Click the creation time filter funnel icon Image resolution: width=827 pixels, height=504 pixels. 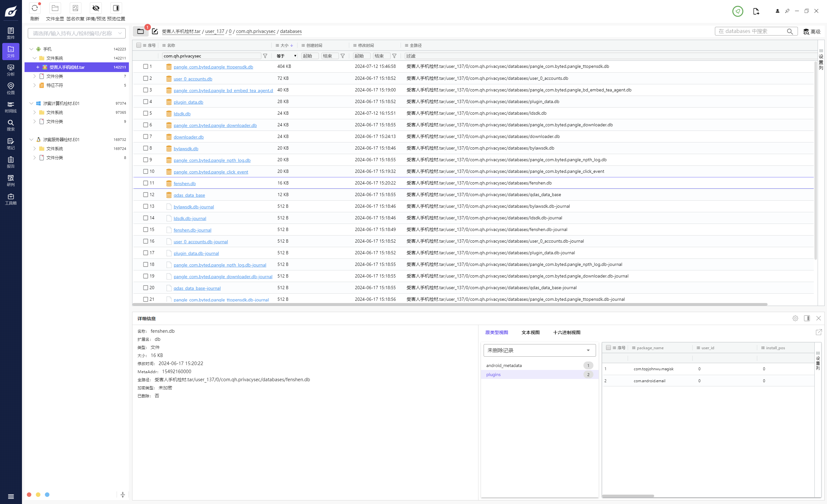(x=343, y=56)
